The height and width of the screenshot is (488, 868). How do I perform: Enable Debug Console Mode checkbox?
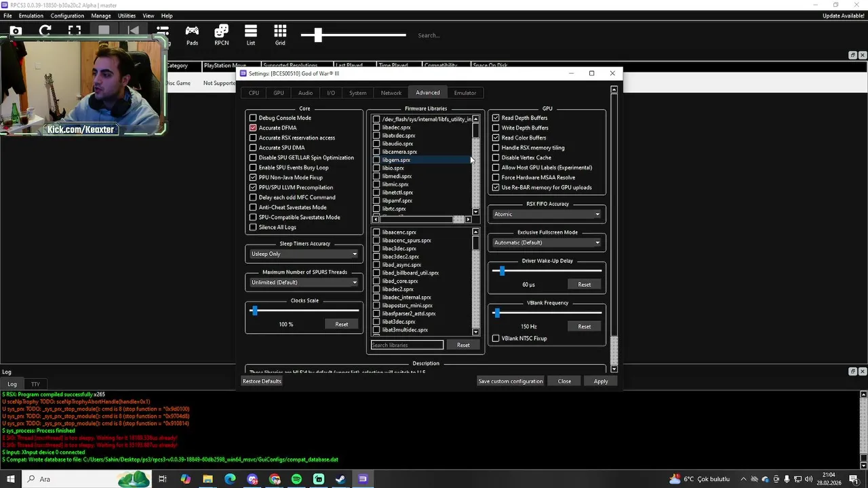[x=253, y=118]
